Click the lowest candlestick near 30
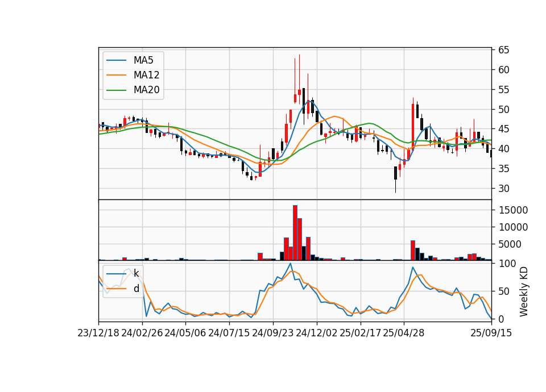This screenshot has width=546, height=392. [x=396, y=180]
